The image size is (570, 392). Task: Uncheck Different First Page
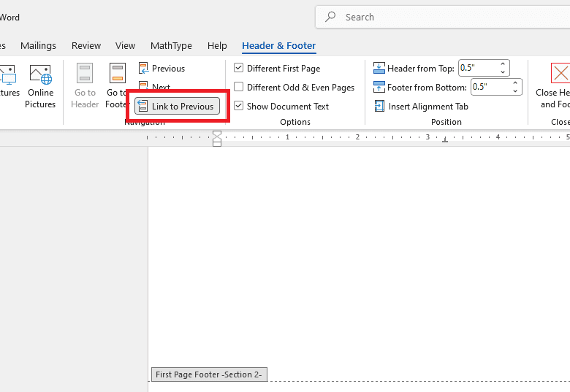click(x=238, y=68)
